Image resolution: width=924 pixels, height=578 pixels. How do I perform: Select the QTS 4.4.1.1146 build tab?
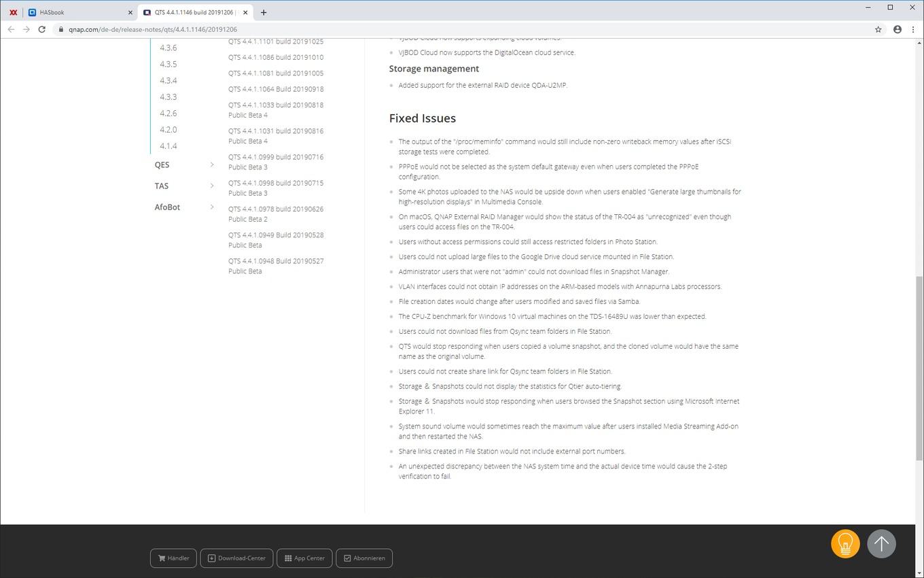click(x=195, y=12)
